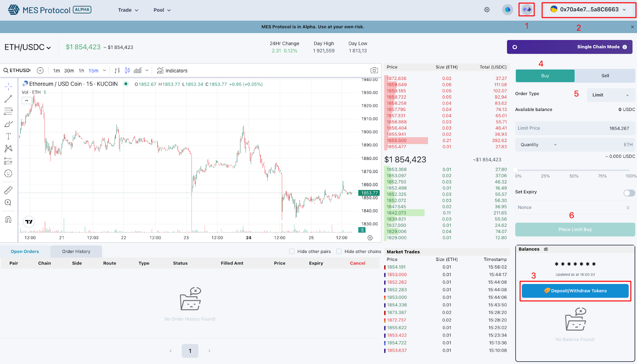The width and height of the screenshot is (637, 364).
Task: Open ETH/USDC pair selector
Action: pos(28,47)
